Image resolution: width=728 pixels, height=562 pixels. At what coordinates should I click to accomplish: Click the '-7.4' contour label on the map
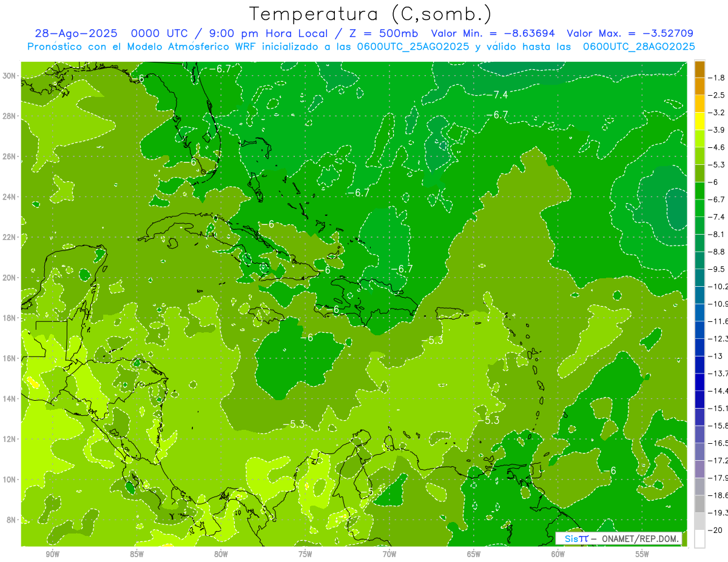pos(497,95)
